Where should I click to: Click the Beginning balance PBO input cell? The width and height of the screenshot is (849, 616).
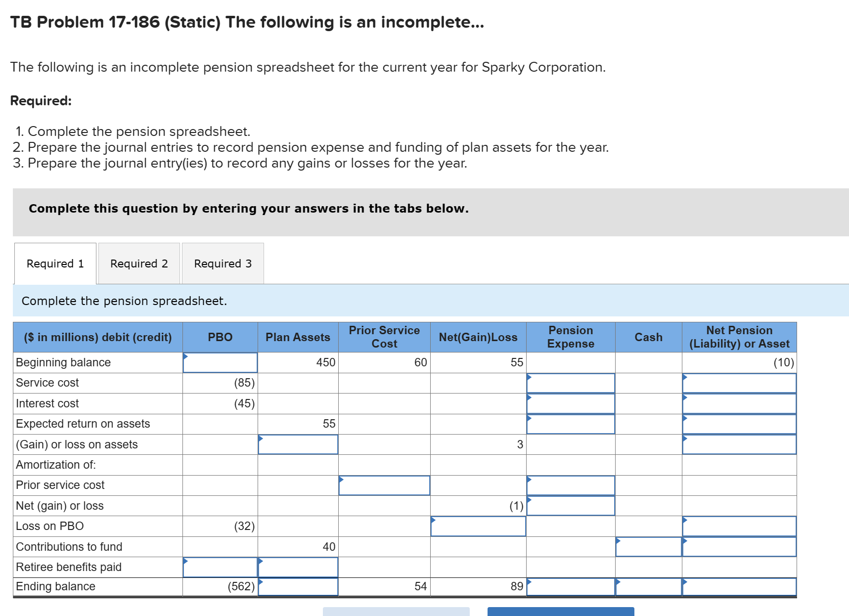(221, 362)
